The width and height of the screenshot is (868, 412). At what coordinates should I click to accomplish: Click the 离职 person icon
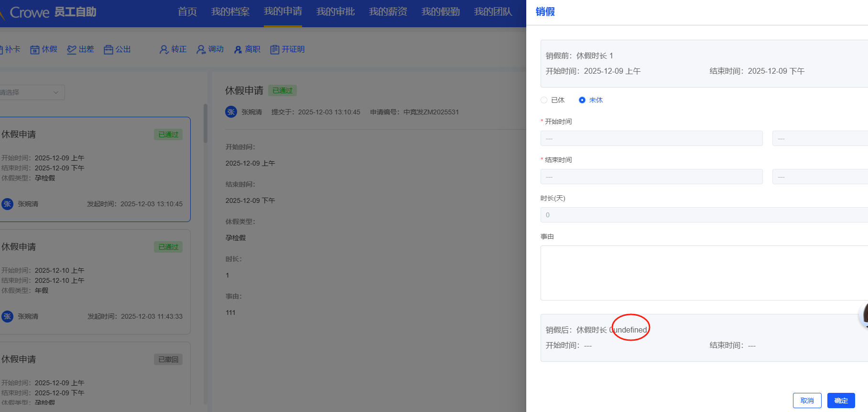tap(238, 49)
